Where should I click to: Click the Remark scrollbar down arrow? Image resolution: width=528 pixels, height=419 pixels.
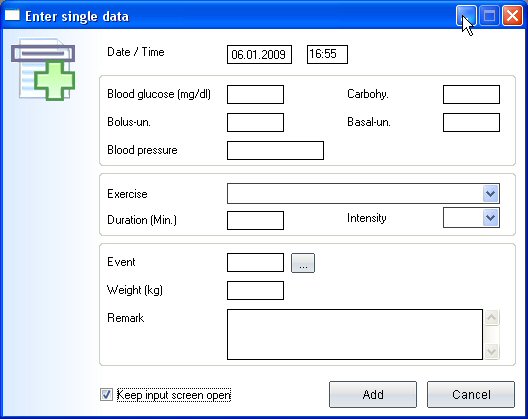click(x=491, y=352)
